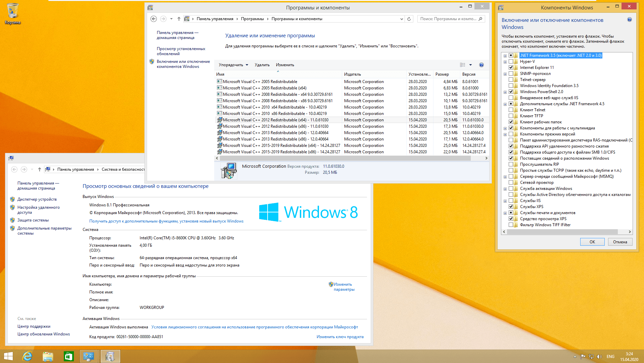This screenshot has height=363, width=644.
Task: Click the back arrow in Programs and Components window
Action: coord(153,19)
